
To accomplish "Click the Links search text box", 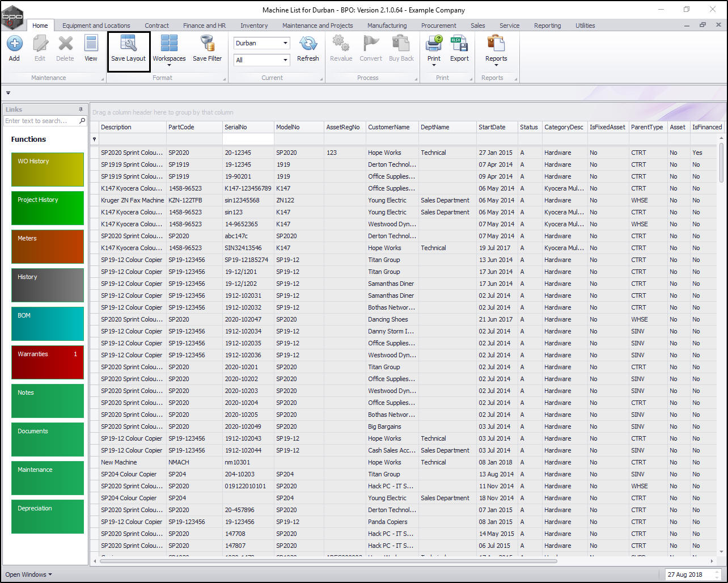I will pos(41,121).
